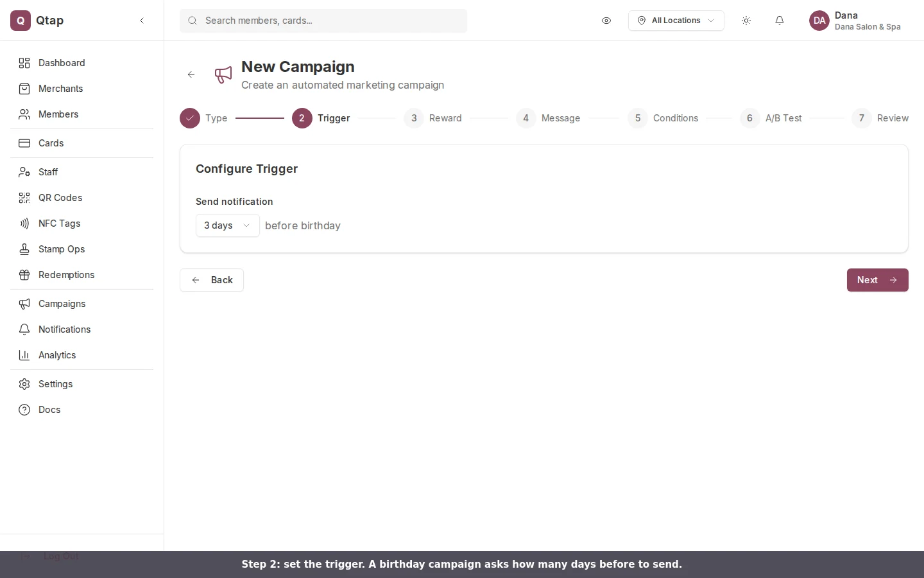Open Campaigns list
Viewport: 924px width, 578px height.
[x=81, y=304]
